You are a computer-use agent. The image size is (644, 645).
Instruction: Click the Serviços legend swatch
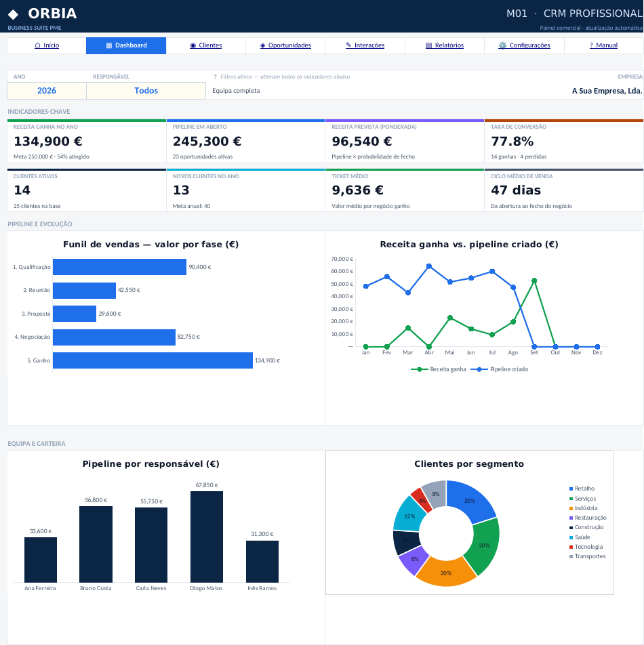pyautogui.click(x=571, y=499)
